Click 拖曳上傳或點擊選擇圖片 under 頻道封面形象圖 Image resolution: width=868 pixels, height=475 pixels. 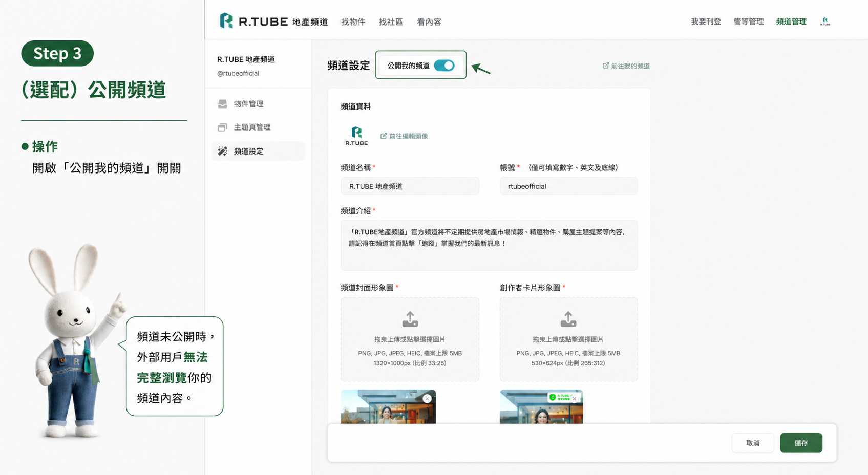[410, 339]
